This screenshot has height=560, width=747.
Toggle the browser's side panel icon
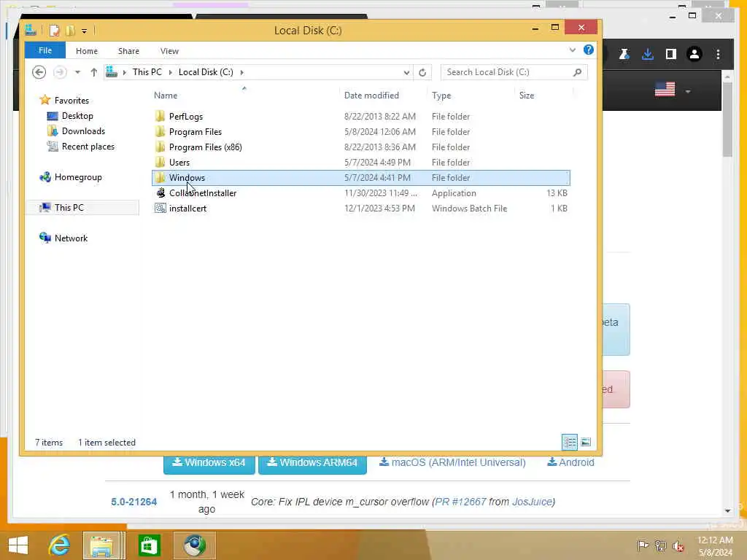click(x=671, y=54)
